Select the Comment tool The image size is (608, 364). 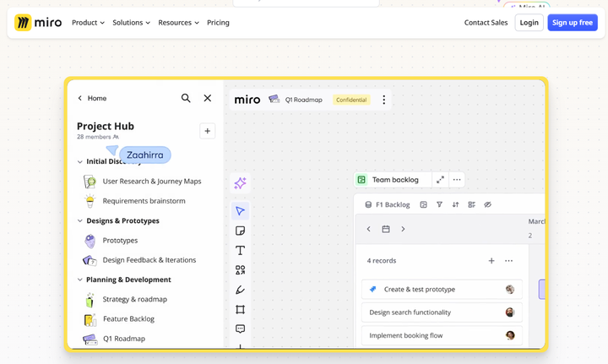(240, 329)
